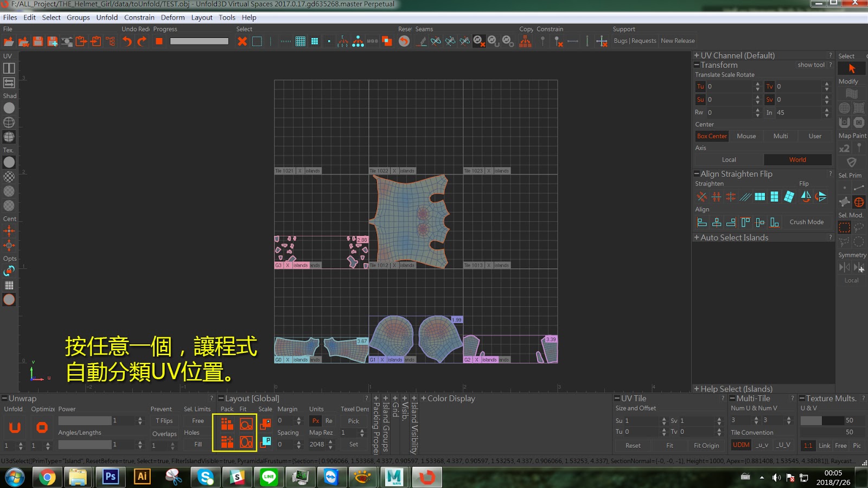Click the Align bottom icon
This screenshot has height=488, width=868.
tap(775, 222)
